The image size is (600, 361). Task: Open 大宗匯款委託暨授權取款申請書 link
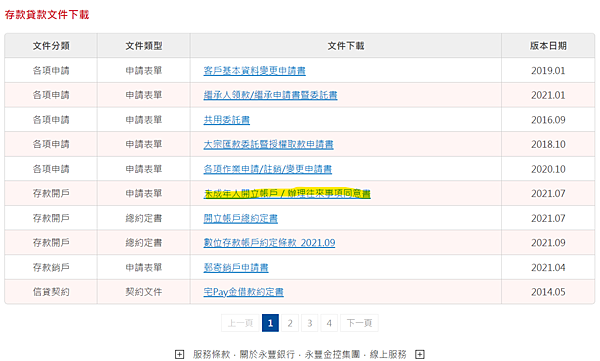[268, 144]
